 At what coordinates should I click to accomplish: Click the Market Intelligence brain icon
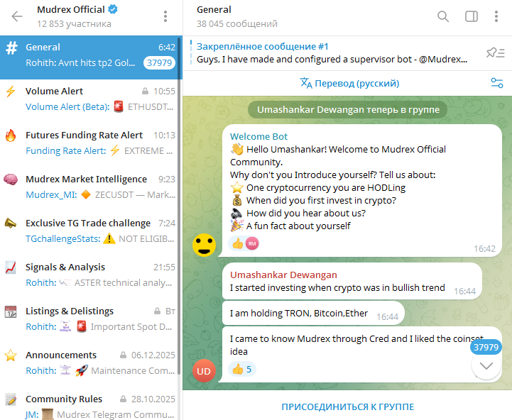coord(11,179)
